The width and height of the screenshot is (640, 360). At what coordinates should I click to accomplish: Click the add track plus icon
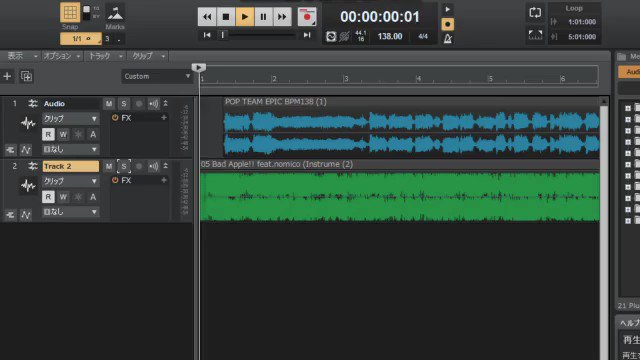tap(7, 76)
